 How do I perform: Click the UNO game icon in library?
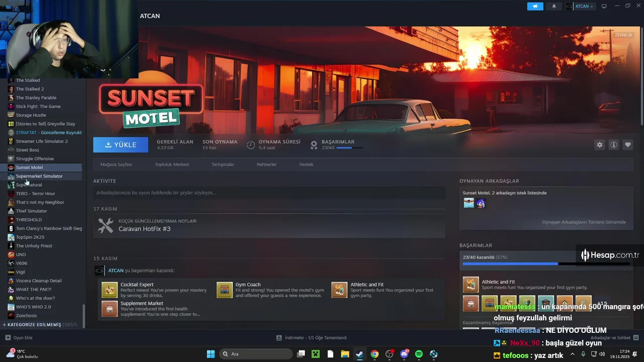[x=11, y=254]
